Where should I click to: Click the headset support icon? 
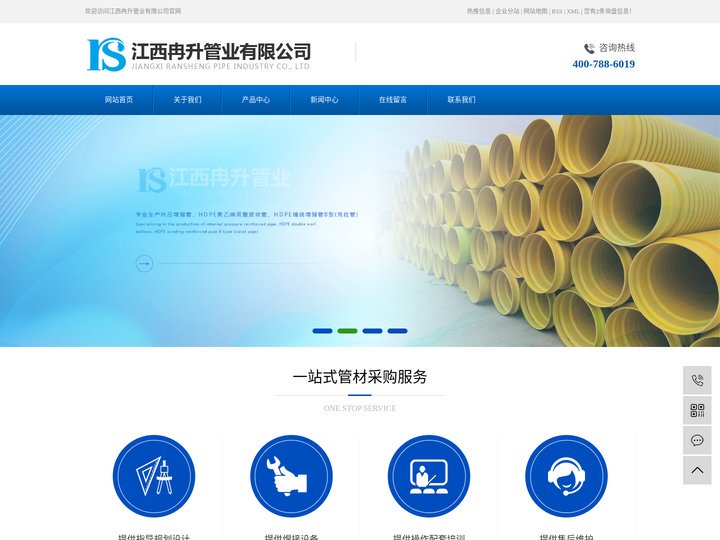tap(566, 476)
